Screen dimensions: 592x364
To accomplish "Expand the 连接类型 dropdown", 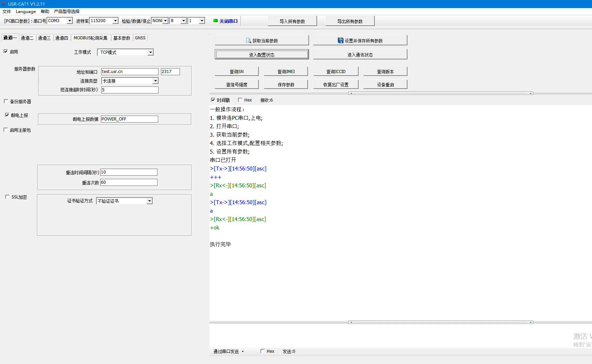I will (155, 81).
